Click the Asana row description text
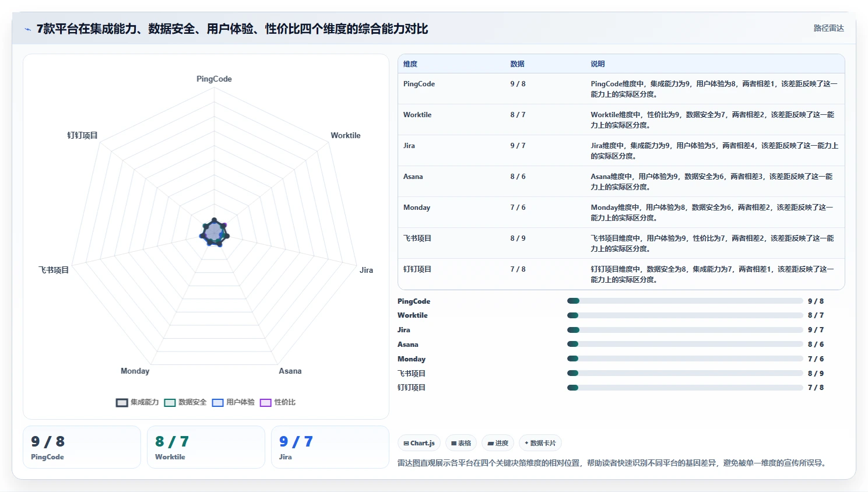 (x=711, y=181)
